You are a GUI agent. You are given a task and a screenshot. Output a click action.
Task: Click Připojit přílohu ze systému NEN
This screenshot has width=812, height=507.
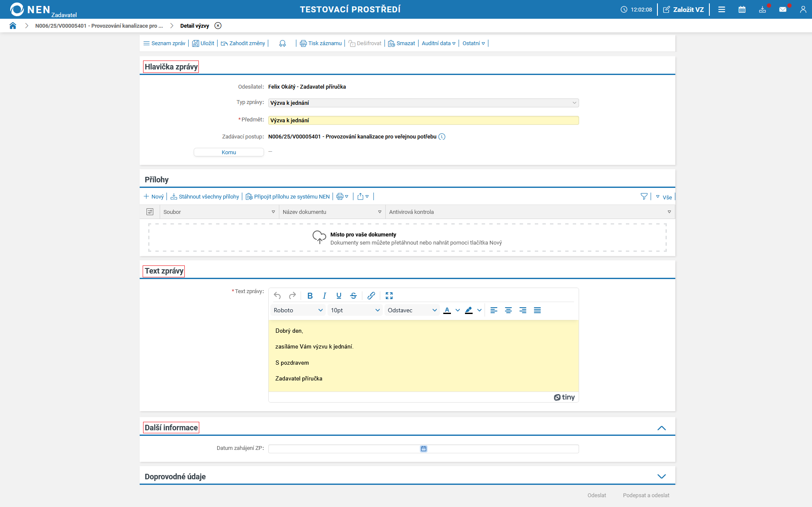coord(288,197)
